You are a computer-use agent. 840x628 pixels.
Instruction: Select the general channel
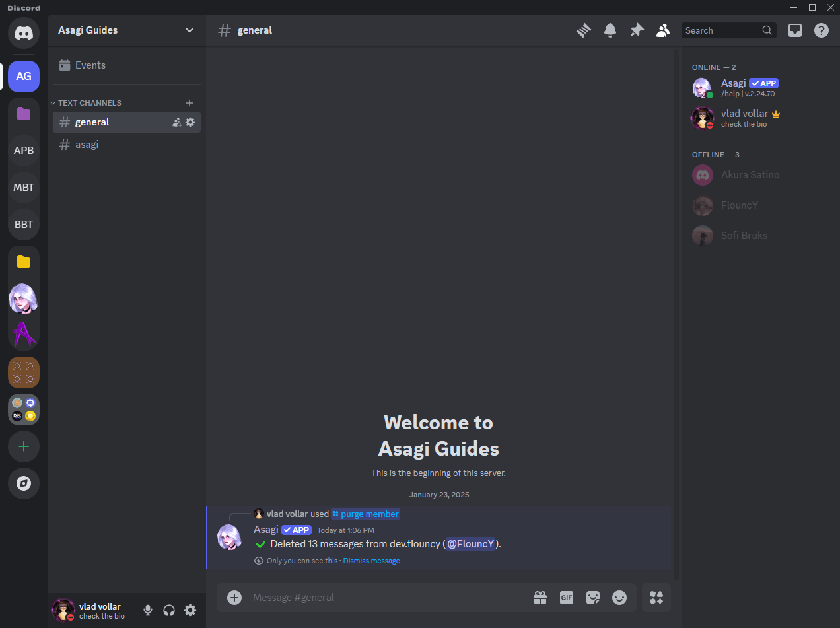point(126,122)
